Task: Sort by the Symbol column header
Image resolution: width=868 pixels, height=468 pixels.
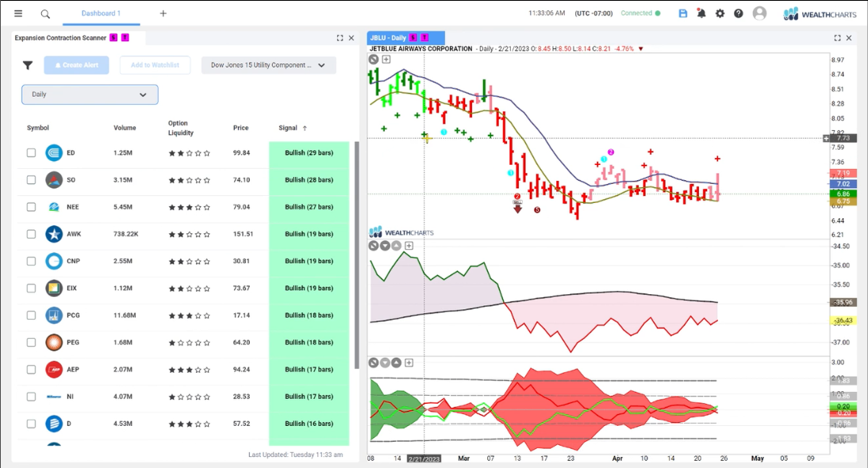Action: pos(37,128)
